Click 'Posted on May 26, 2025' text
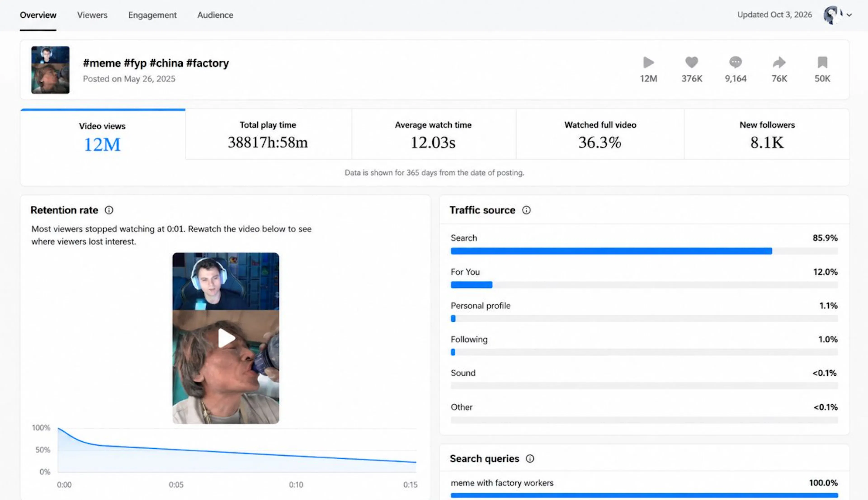Screen dimensions: 868x500 (129, 79)
